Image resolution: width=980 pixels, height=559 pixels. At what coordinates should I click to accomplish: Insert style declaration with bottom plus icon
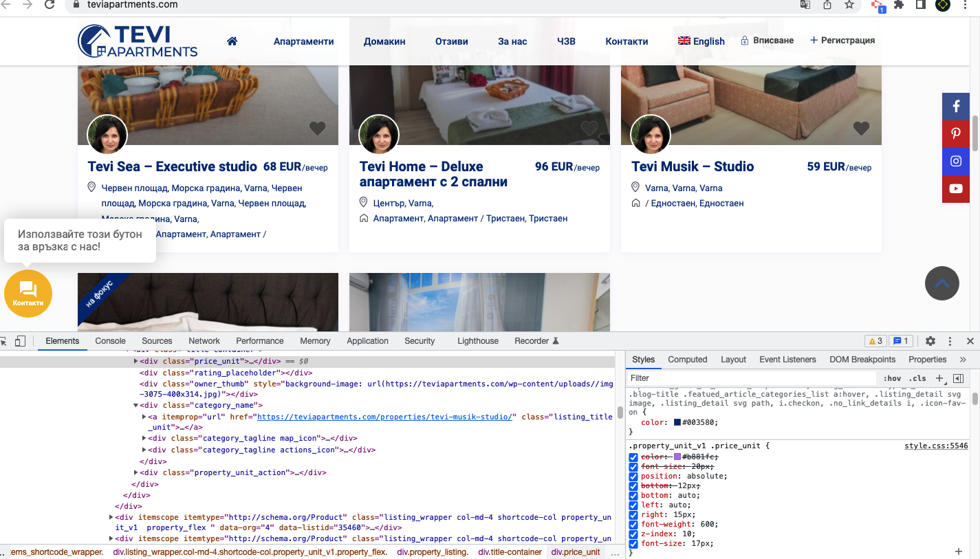pos(959,551)
